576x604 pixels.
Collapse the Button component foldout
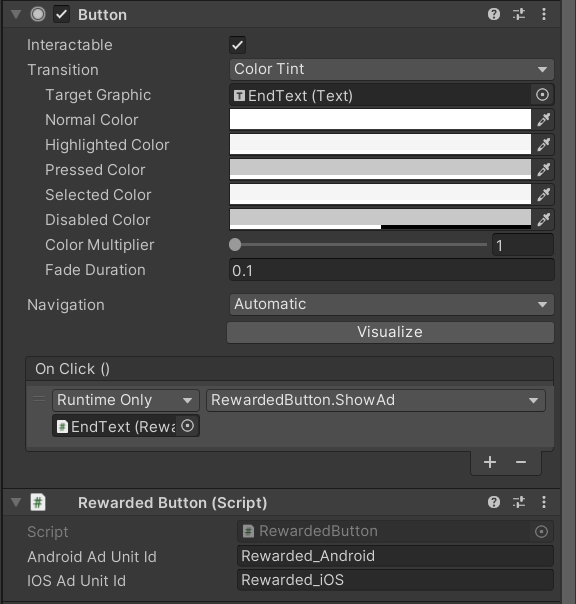coord(16,15)
